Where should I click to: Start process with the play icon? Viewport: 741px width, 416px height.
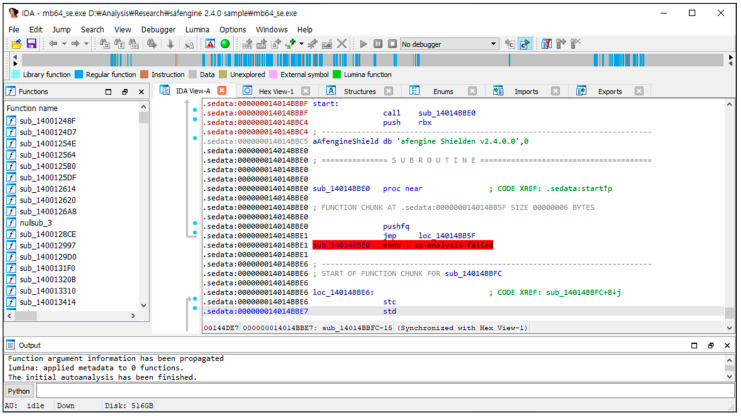pos(363,44)
